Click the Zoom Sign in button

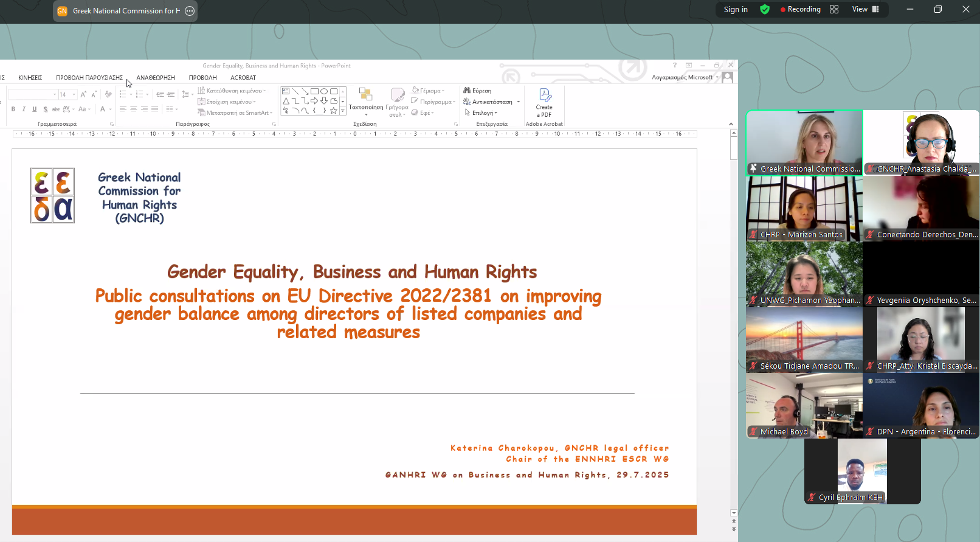coord(736,9)
